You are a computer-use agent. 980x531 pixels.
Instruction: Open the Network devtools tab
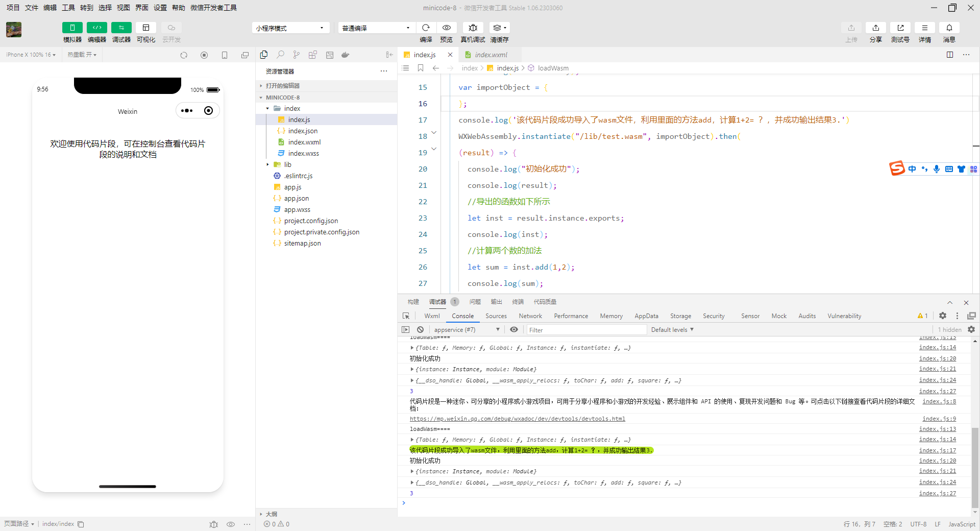point(530,316)
